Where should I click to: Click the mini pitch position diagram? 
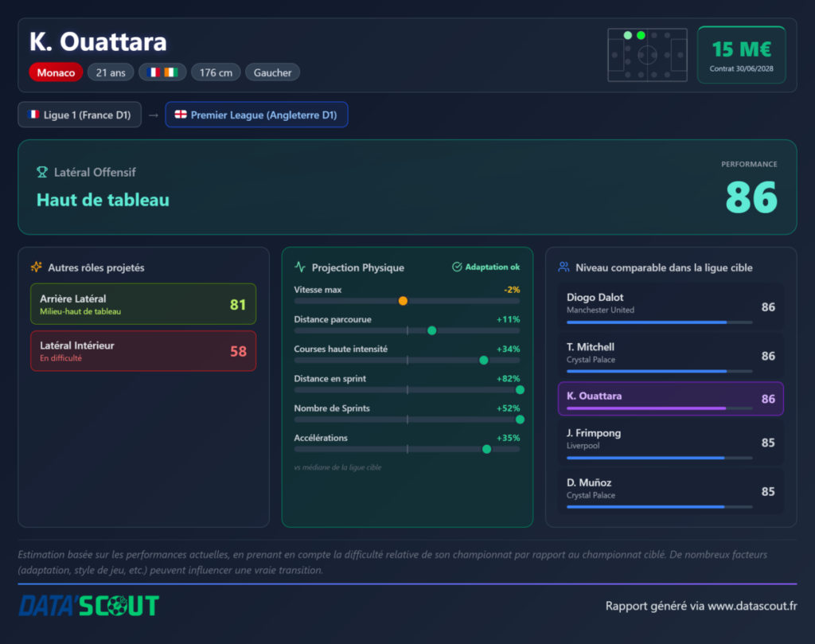(x=647, y=55)
